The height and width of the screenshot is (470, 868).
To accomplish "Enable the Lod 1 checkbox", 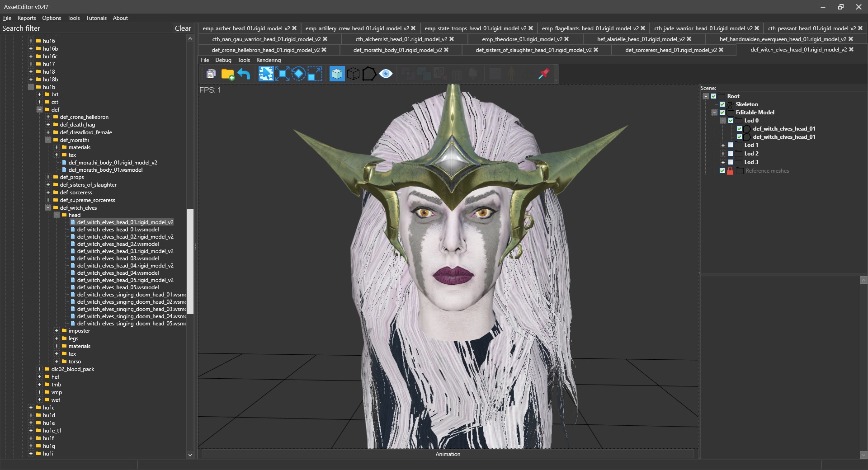I will pyautogui.click(x=731, y=145).
